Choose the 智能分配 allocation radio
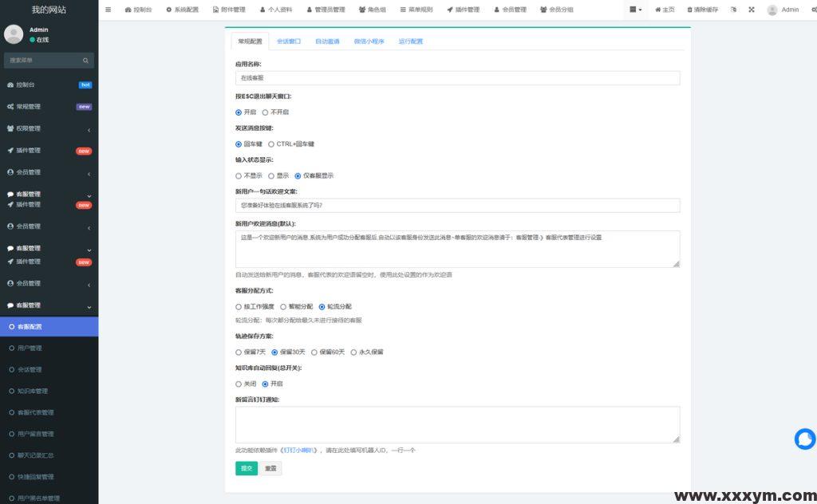This screenshot has height=504, width=817. (x=283, y=306)
